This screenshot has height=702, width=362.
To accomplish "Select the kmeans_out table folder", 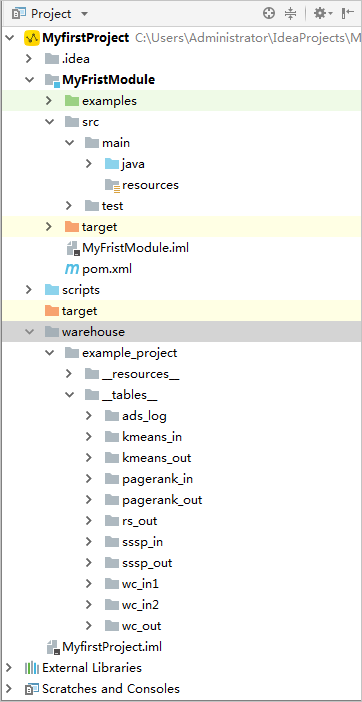I will tap(157, 458).
